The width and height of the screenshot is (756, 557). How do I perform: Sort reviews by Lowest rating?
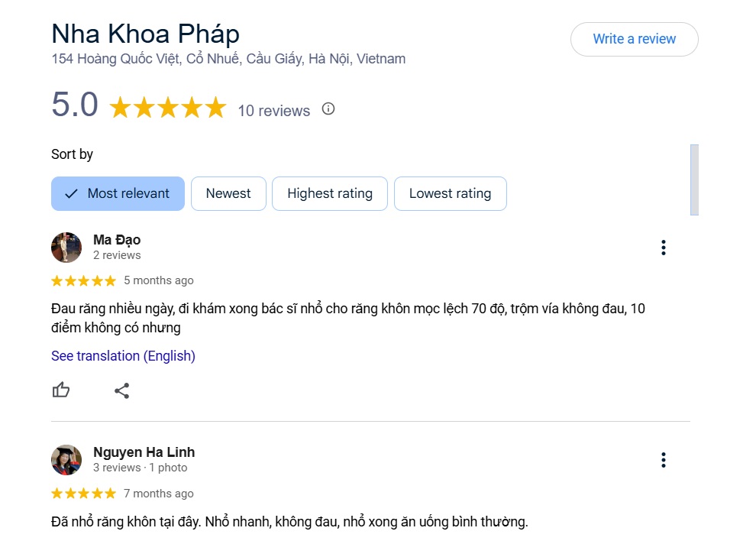[450, 193]
